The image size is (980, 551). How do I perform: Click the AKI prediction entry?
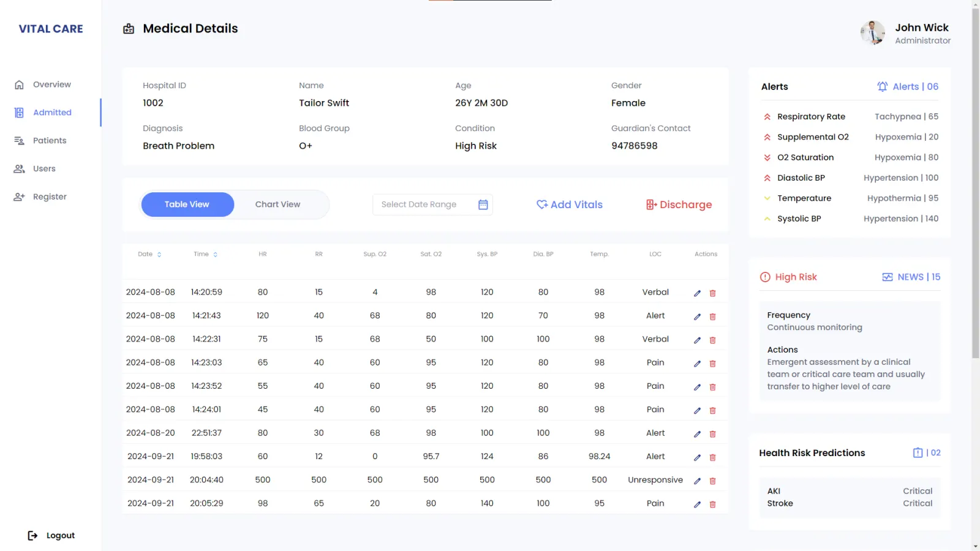[x=850, y=491]
